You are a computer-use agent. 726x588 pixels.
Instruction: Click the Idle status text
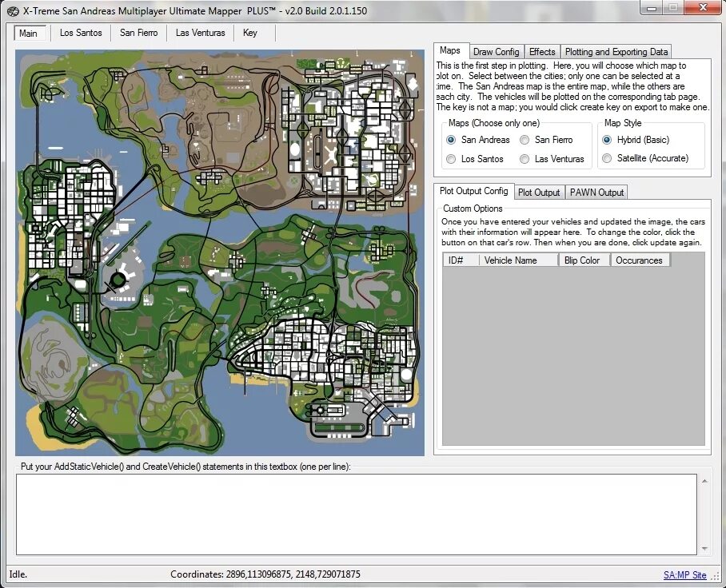[x=18, y=574]
